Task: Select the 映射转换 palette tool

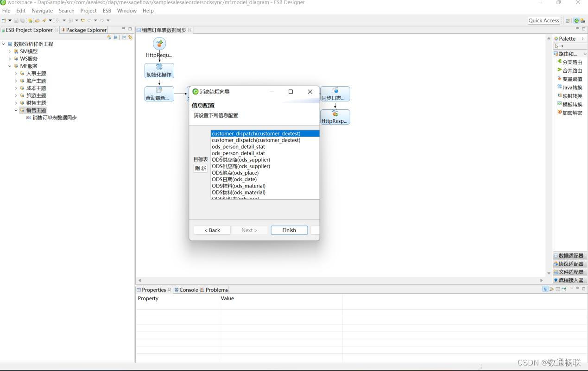Action: [570, 96]
